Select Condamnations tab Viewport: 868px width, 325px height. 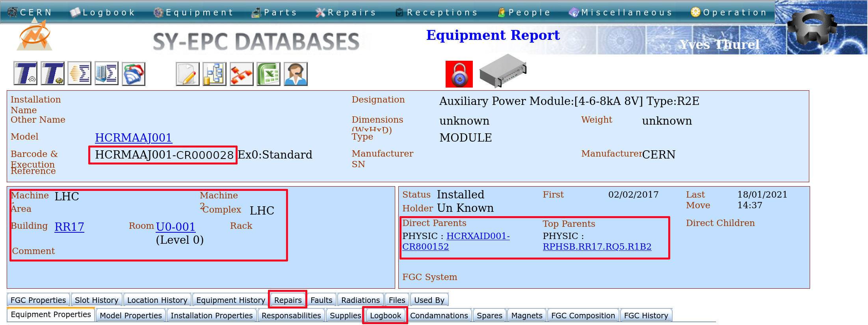pos(439,315)
